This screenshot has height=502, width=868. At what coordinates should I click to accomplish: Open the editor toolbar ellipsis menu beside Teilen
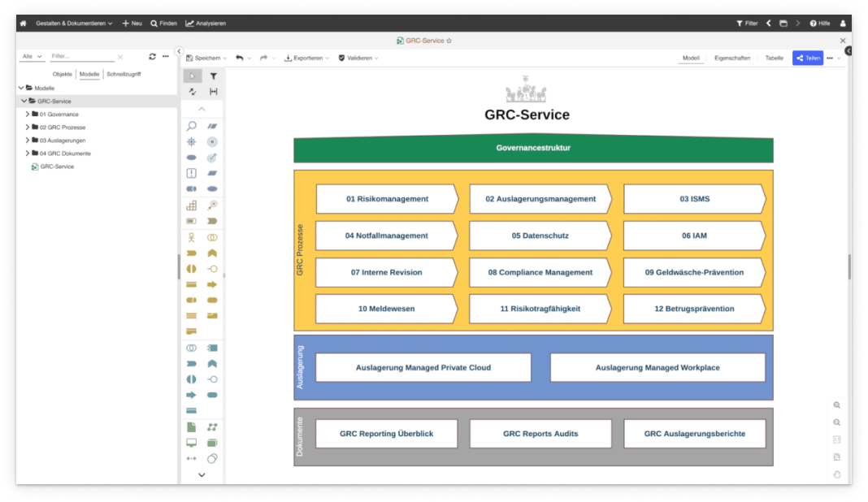[830, 58]
